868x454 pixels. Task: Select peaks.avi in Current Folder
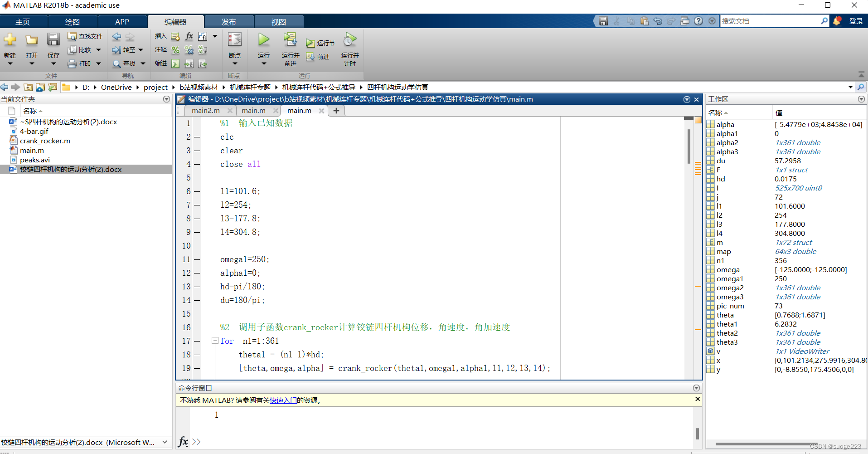click(x=35, y=160)
